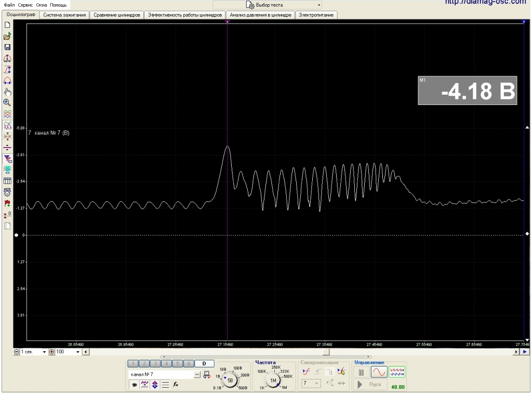
Task: Click the zero-level reset icon
Action: pyautogui.click(x=7, y=215)
